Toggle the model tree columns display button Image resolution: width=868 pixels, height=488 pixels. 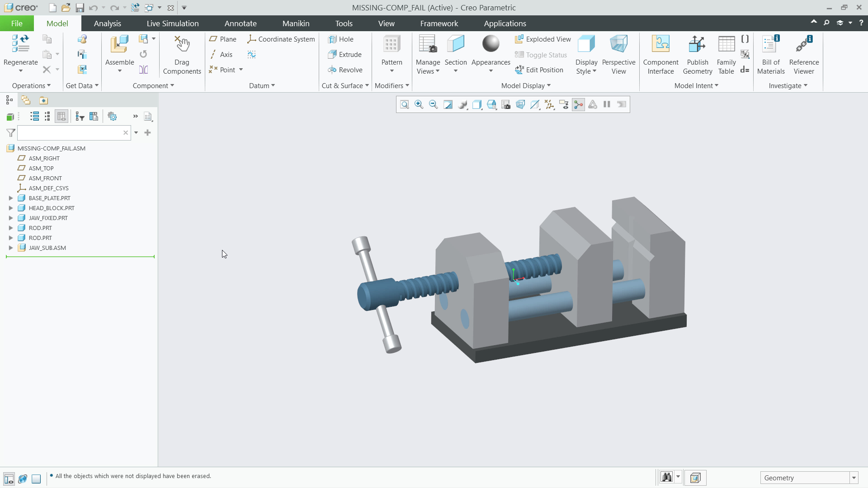pos(61,117)
